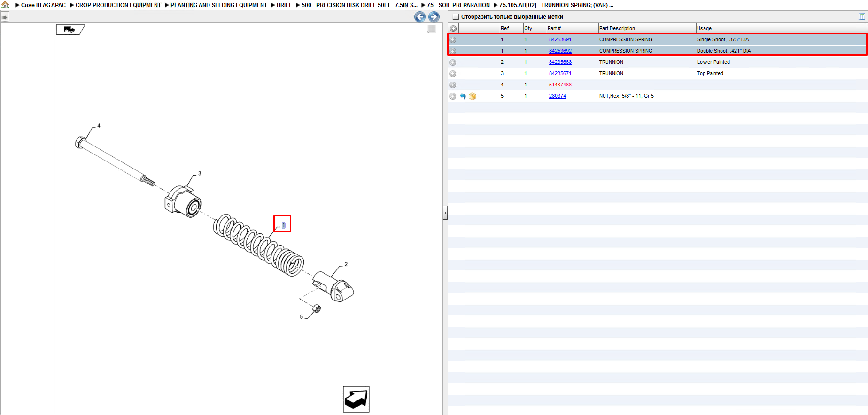Collapse the panel with the divider arrow handle
868x415 pixels.
(445, 213)
